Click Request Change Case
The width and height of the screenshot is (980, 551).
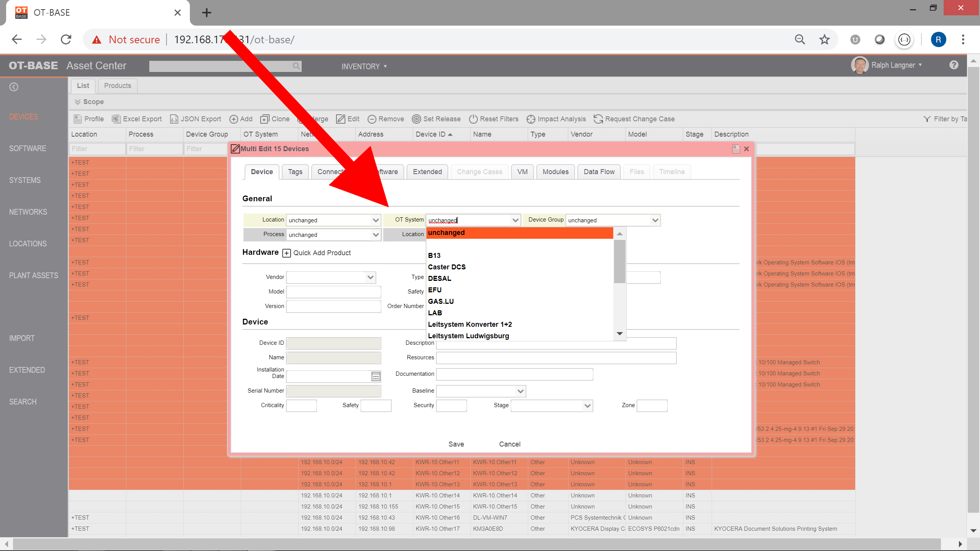(634, 119)
